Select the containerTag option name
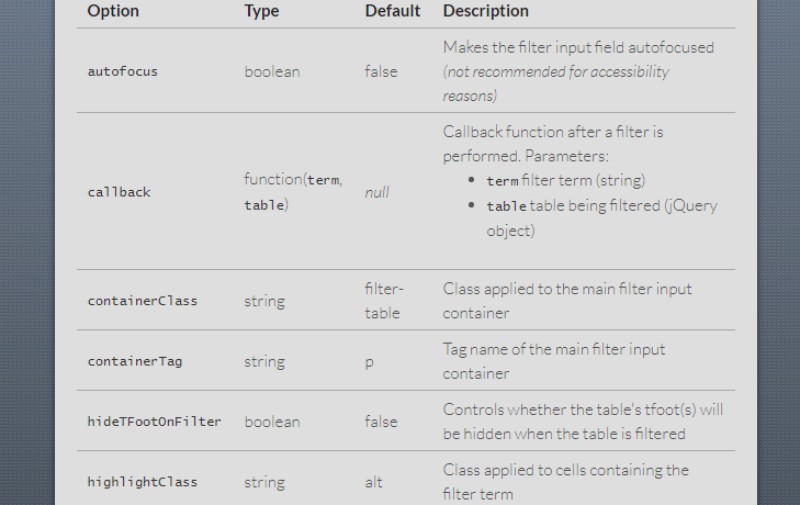The image size is (800, 505). (x=135, y=362)
